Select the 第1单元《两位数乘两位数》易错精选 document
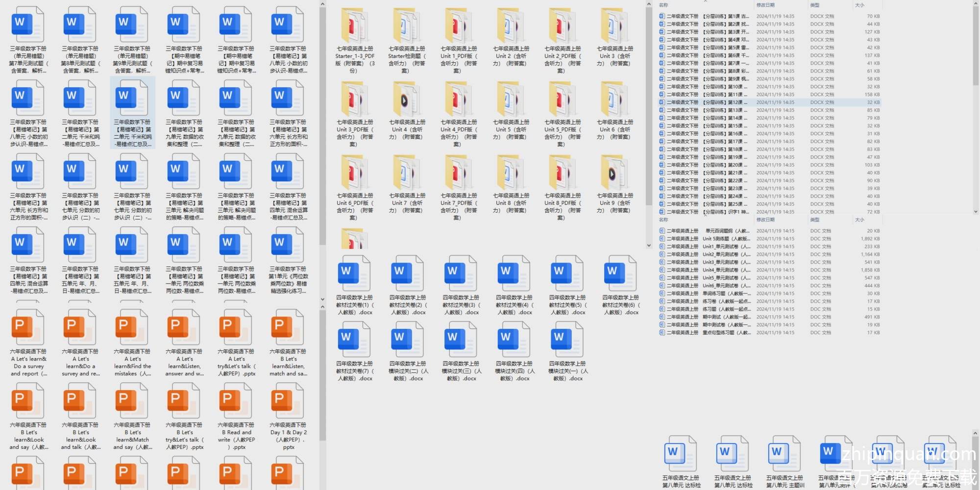This screenshot has width=980, height=490. point(288,246)
